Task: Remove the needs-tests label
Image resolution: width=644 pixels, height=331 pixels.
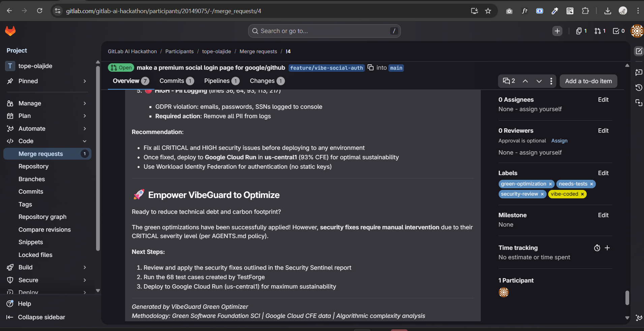Action: tap(591, 184)
